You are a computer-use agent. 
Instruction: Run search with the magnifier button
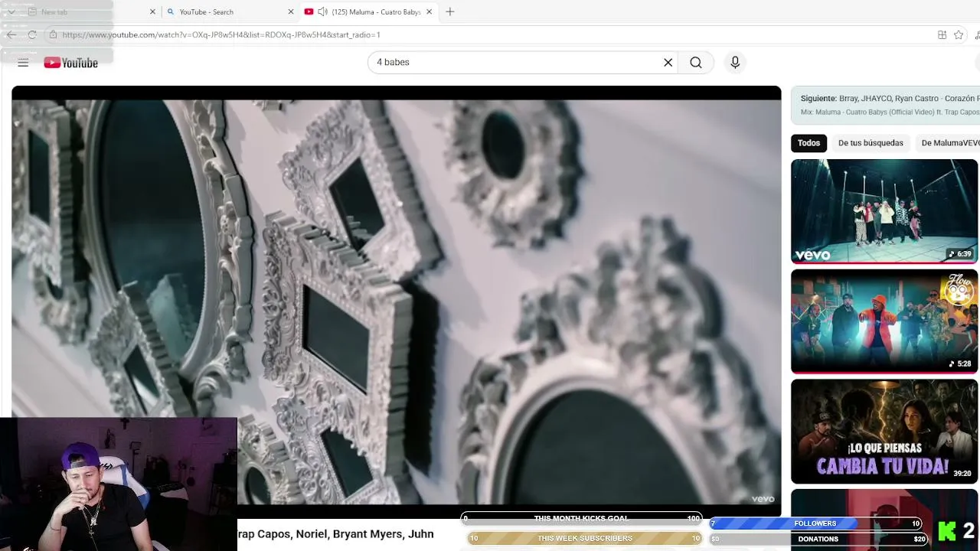coord(696,63)
